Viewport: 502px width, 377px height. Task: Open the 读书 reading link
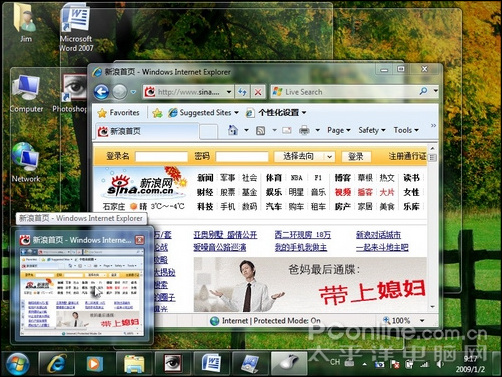[411, 178]
